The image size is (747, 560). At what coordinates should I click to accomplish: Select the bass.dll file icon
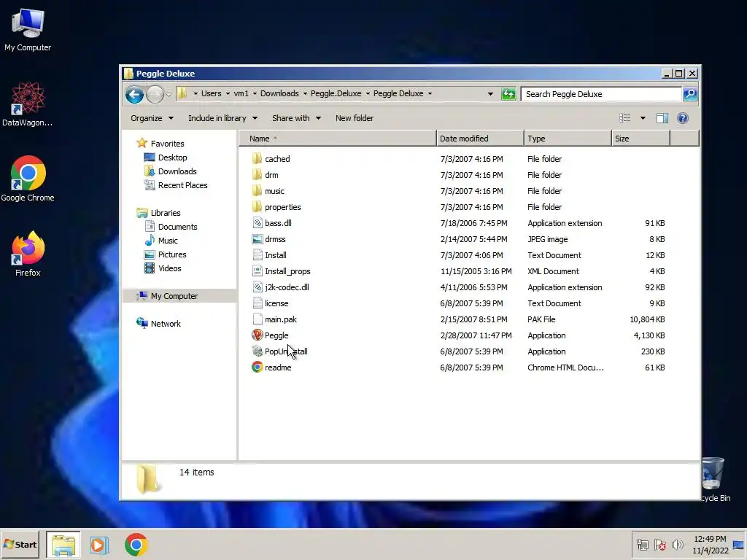258,223
